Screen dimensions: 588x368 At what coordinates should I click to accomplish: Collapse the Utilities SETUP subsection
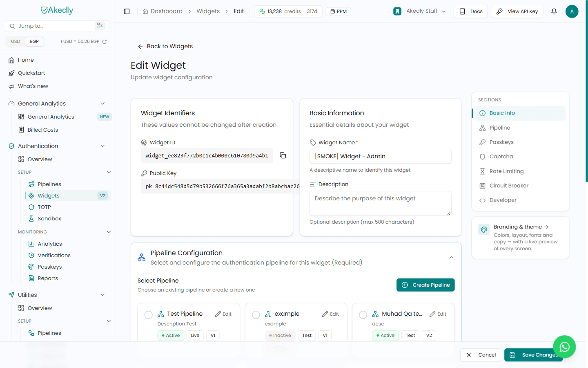(x=109, y=321)
